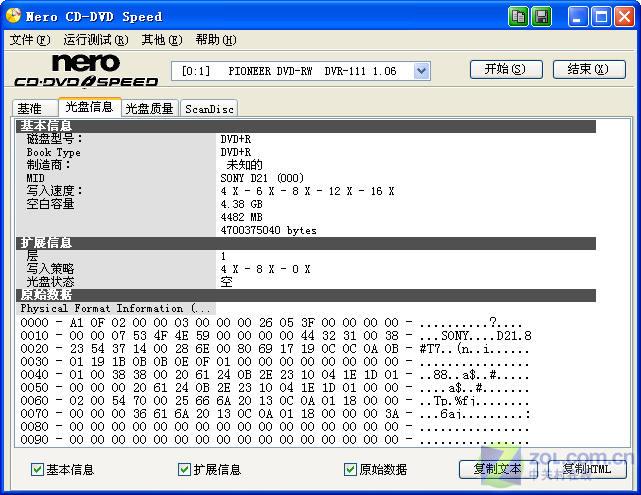Open the 文件(F) menu
This screenshot has width=641, height=495.
point(30,40)
